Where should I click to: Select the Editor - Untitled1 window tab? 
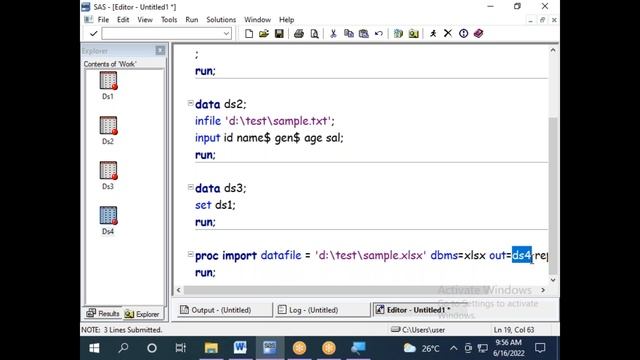coord(420,310)
